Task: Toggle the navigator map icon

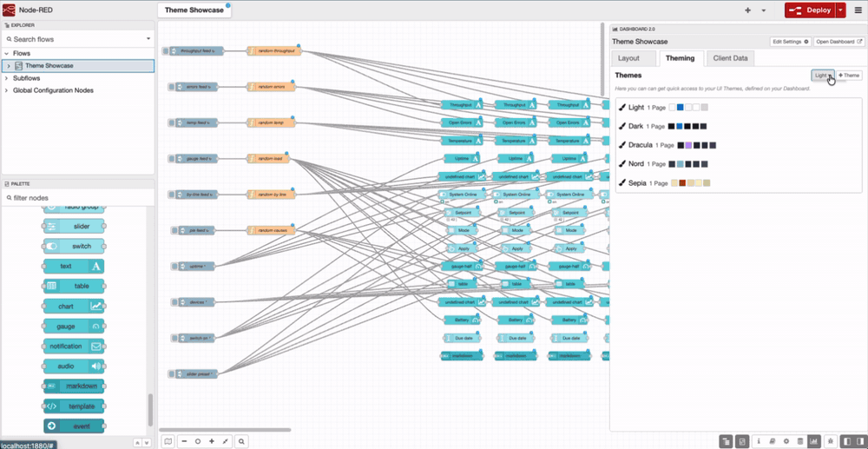Action: pyautogui.click(x=168, y=441)
